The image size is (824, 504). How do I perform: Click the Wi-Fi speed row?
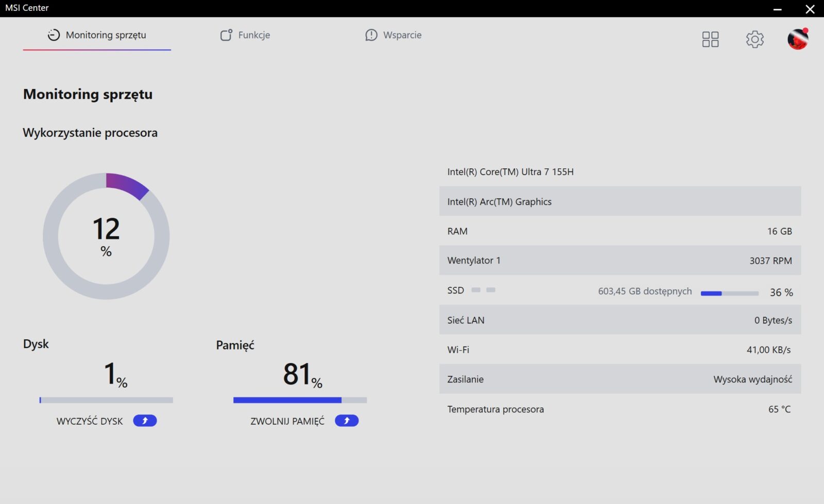620,350
